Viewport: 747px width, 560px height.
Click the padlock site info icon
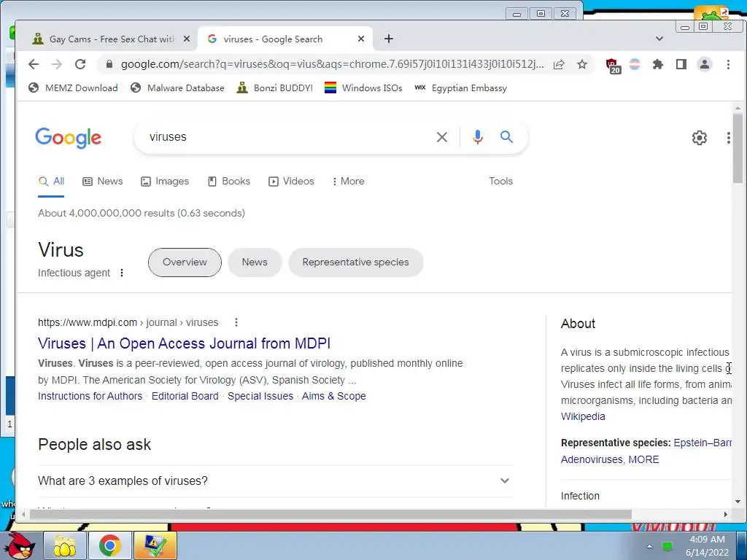[109, 64]
